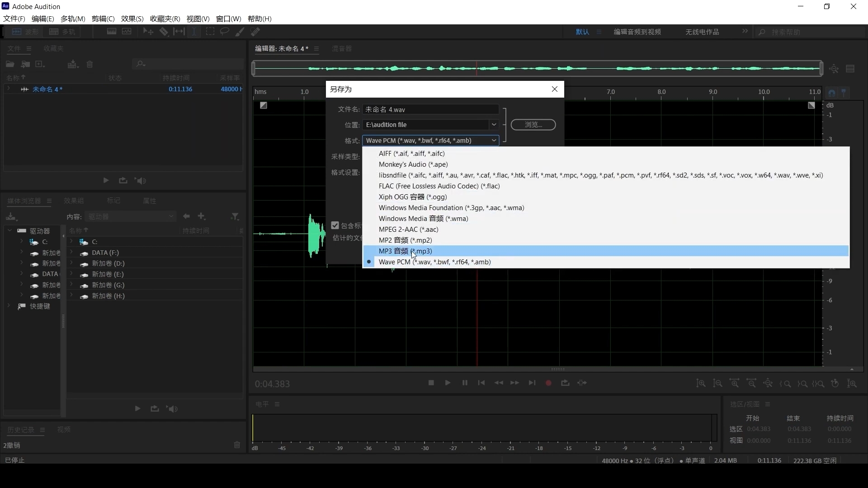Screen dimensions: 868x488
Task: Click the file name input field
Action: point(430,110)
